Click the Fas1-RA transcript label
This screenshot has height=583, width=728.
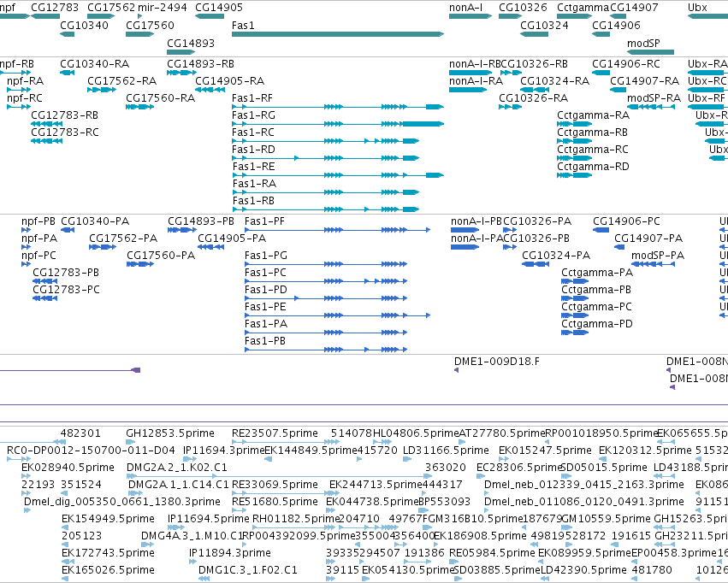[254, 184]
